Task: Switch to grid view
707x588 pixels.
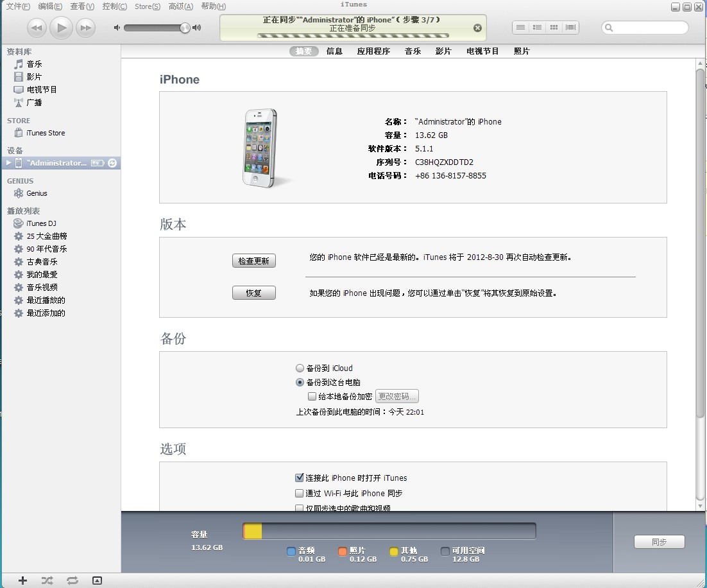Action: pyautogui.click(x=554, y=27)
